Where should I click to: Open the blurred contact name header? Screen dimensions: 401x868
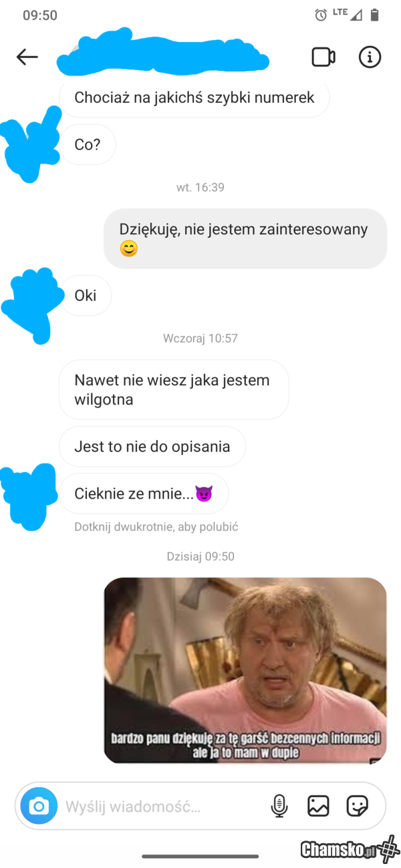pyautogui.click(x=162, y=53)
